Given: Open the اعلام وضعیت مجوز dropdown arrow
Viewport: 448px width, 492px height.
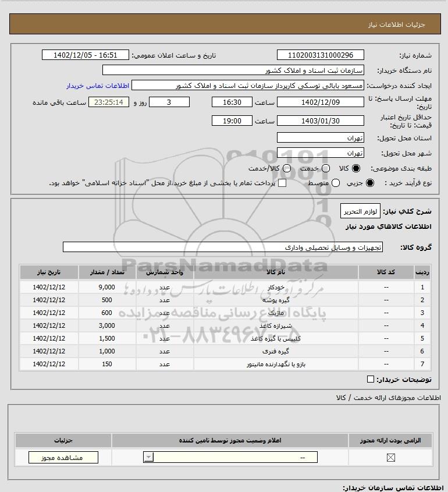Looking at the screenshot, I should [x=148, y=457].
